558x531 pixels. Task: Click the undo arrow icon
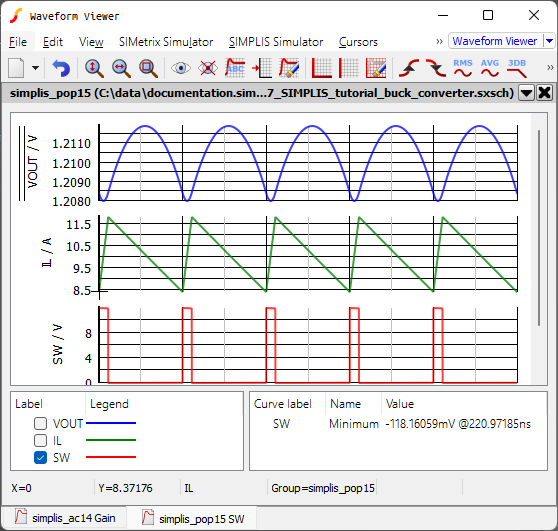tap(61, 68)
